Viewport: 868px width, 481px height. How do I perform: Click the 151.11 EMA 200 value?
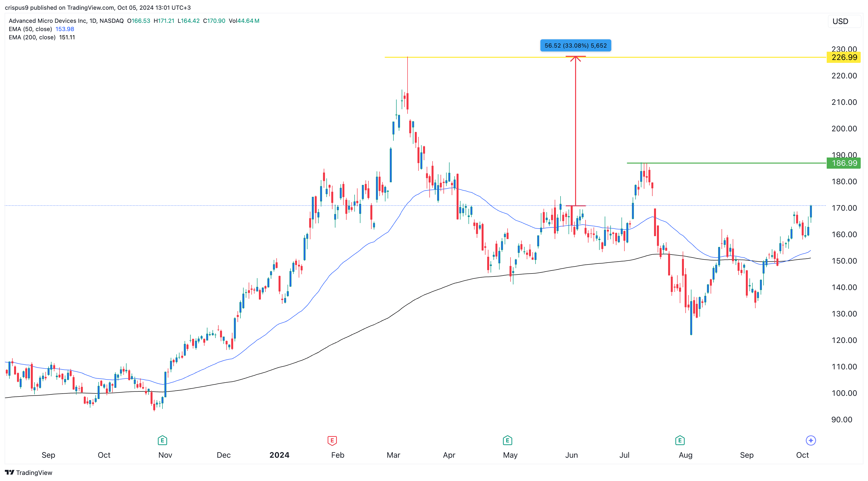coord(67,37)
